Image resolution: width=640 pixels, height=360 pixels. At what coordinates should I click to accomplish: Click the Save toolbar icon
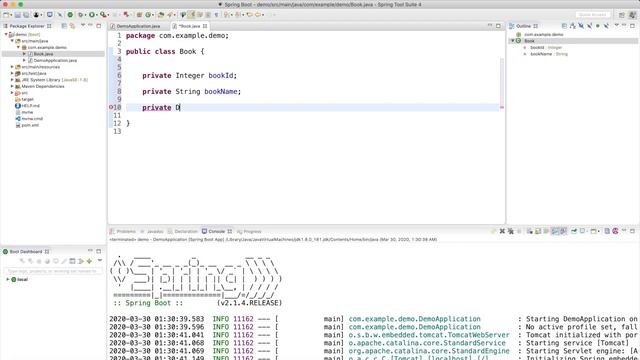coord(18,15)
